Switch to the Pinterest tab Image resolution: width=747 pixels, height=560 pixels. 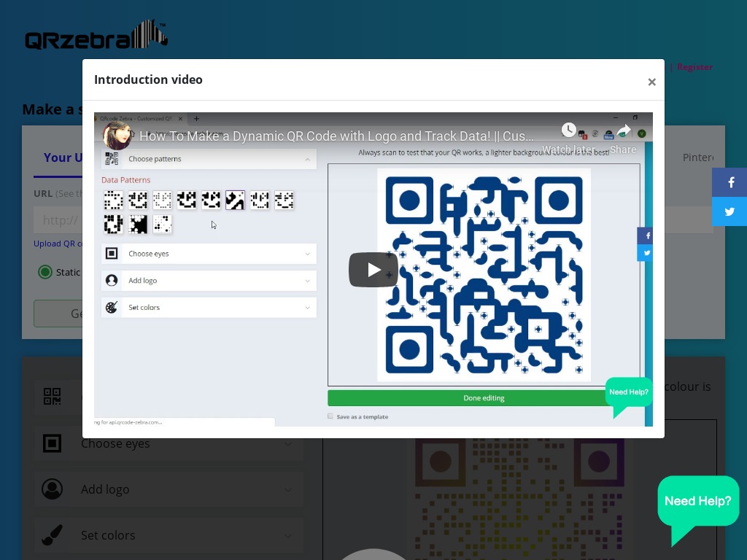click(698, 157)
